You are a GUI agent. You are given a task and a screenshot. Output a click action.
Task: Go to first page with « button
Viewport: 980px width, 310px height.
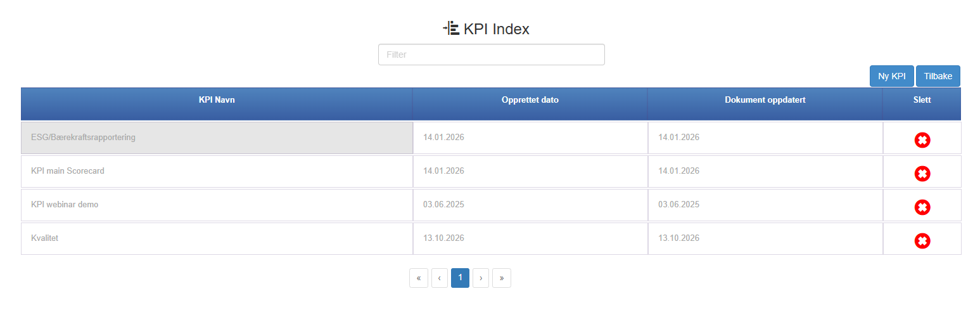tap(419, 278)
